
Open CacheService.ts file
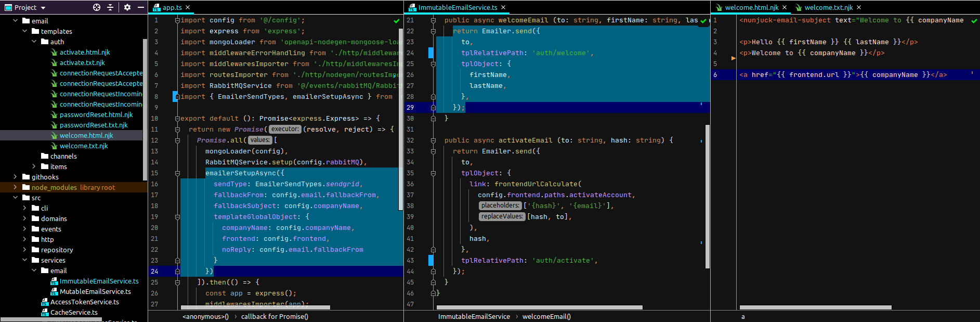click(x=74, y=312)
